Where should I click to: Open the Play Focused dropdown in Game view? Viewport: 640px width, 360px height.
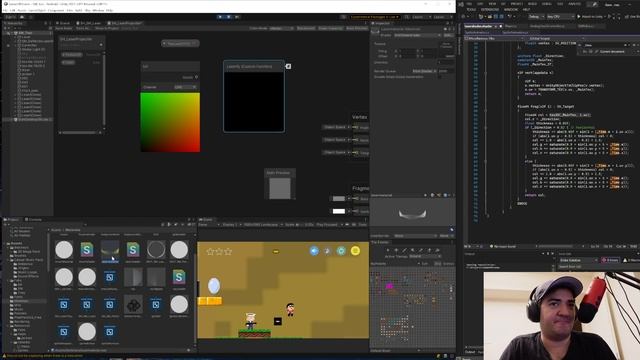click(x=329, y=225)
